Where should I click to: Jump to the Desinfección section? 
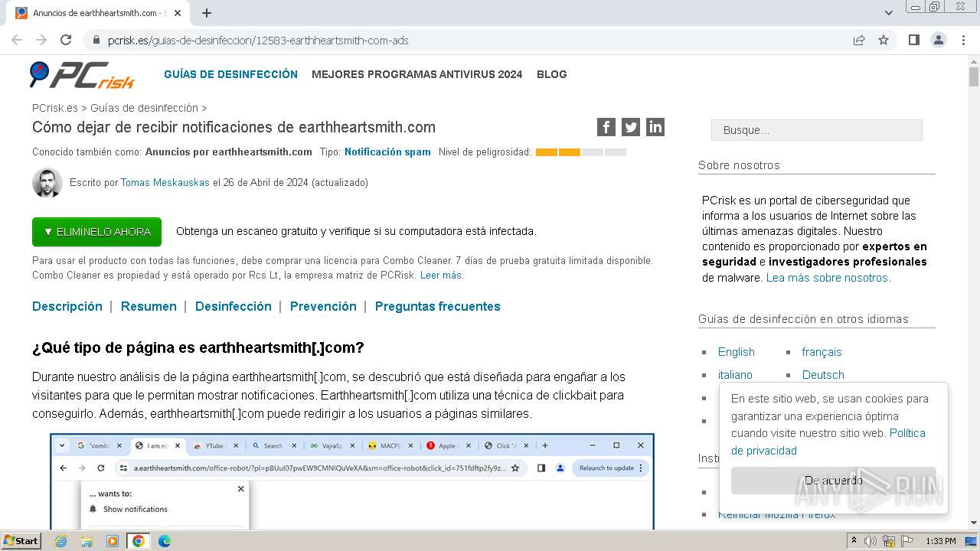tap(234, 306)
